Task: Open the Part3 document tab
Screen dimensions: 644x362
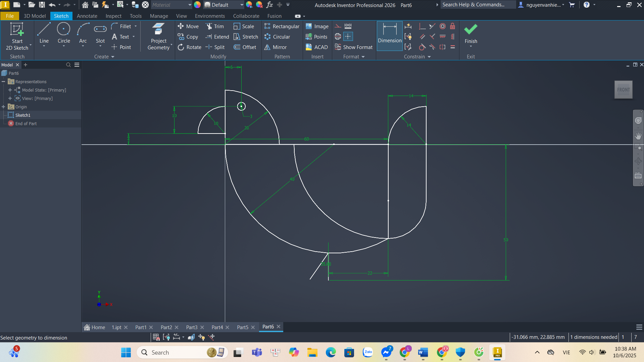Action: (192, 327)
